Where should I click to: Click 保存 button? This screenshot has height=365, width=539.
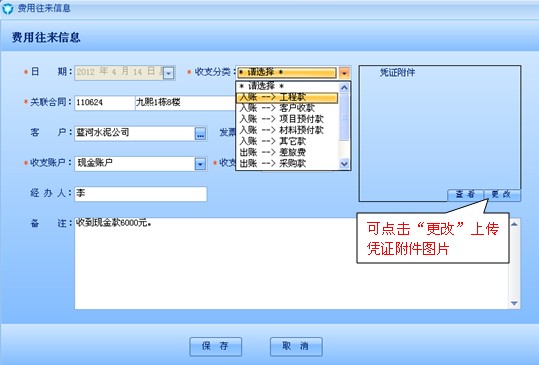[x=216, y=346]
